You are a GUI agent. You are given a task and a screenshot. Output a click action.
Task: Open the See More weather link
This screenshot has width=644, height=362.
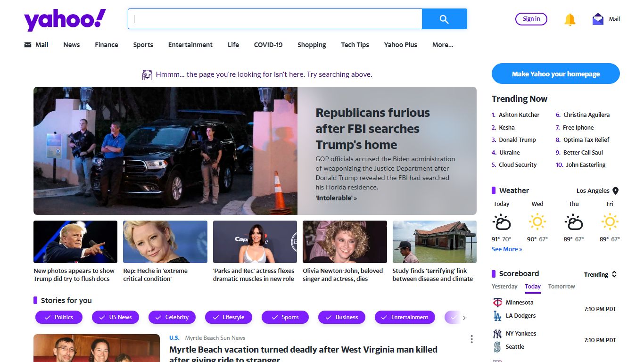(x=507, y=249)
